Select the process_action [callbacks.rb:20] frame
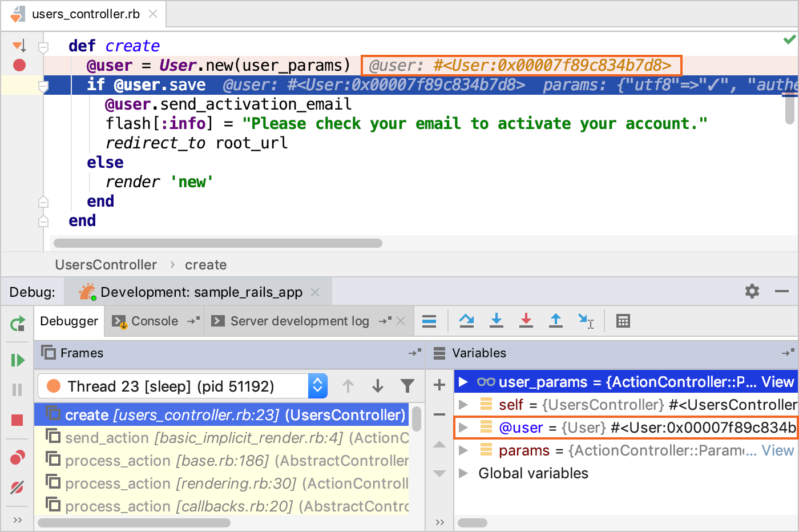The image size is (799, 532). (x=221, y=506)
